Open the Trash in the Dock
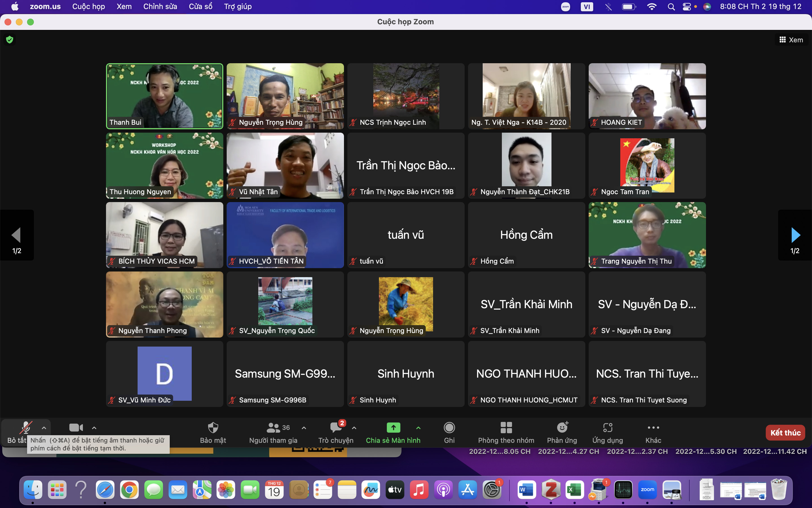 click(x=779, y=490)
